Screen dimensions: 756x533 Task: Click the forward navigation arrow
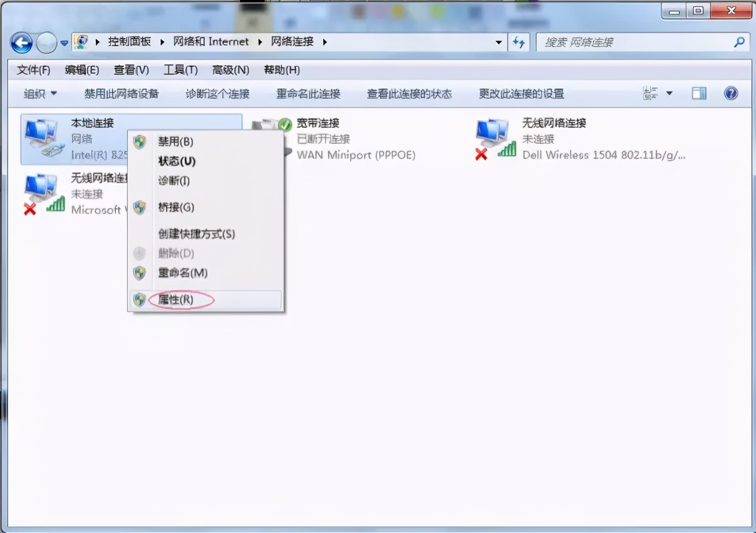46,42
